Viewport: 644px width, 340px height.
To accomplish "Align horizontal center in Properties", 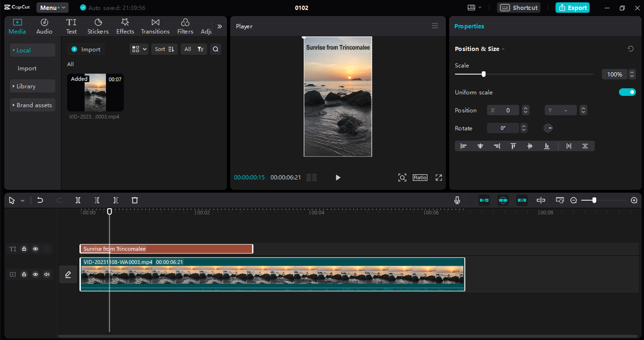I will [480, 146].
